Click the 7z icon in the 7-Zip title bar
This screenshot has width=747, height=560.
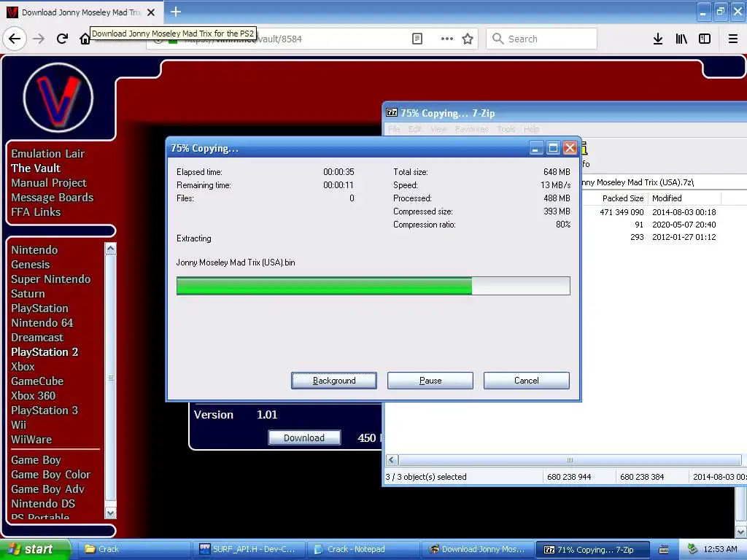(x=392, y=112)
